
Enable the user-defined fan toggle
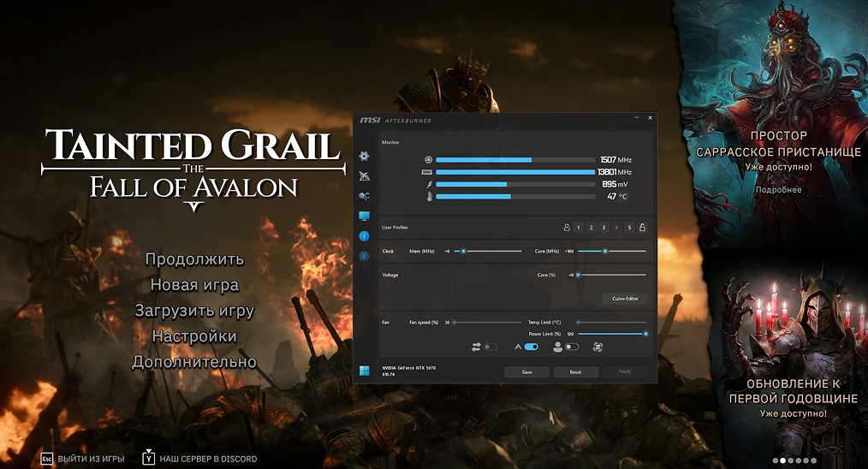pyautogui.click(x=572, y=347)
